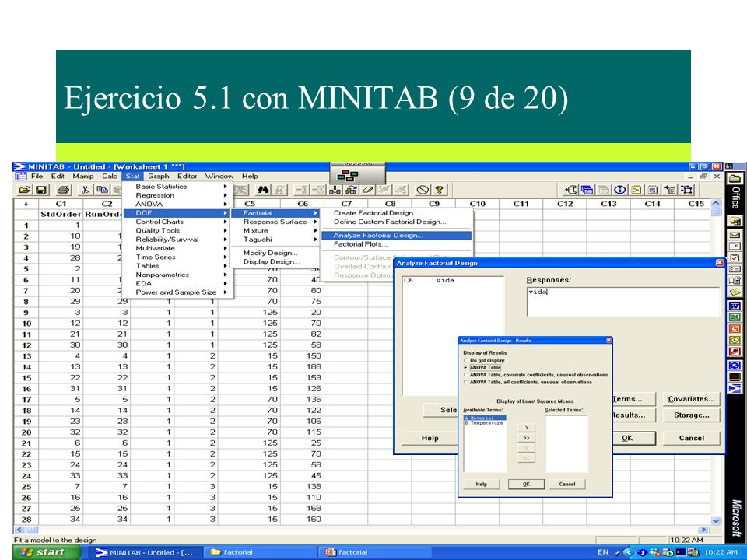This screenshot has height=560, width=747.
Task: Click the Help question mark toolbar icon
Action: click(439, 190)
